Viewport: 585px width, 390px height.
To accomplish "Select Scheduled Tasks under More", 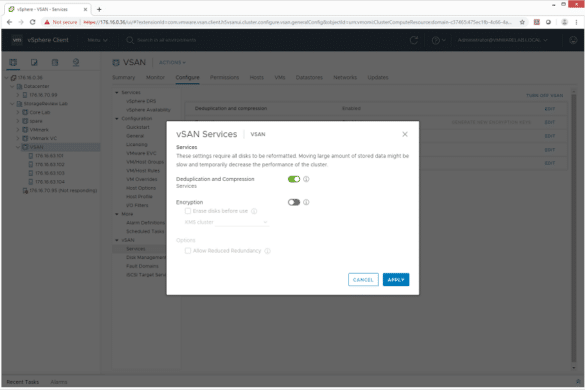I will click(x=145, y=231).
